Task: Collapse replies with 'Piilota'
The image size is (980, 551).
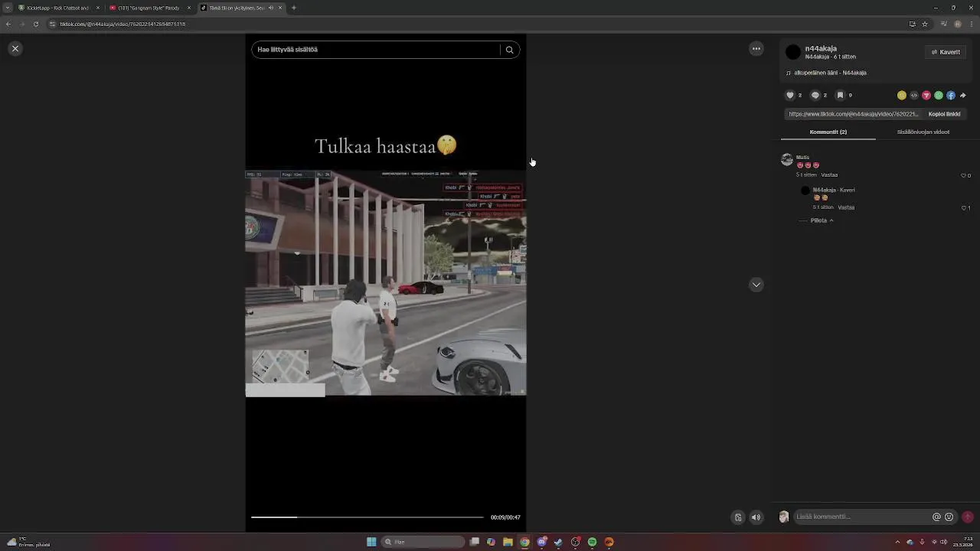Action: coord(821,220)
